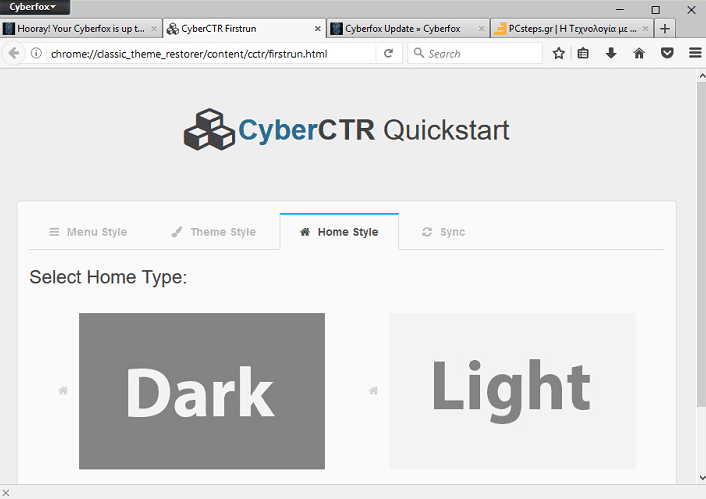Switch to Theme Style tab

pos(214,232)
